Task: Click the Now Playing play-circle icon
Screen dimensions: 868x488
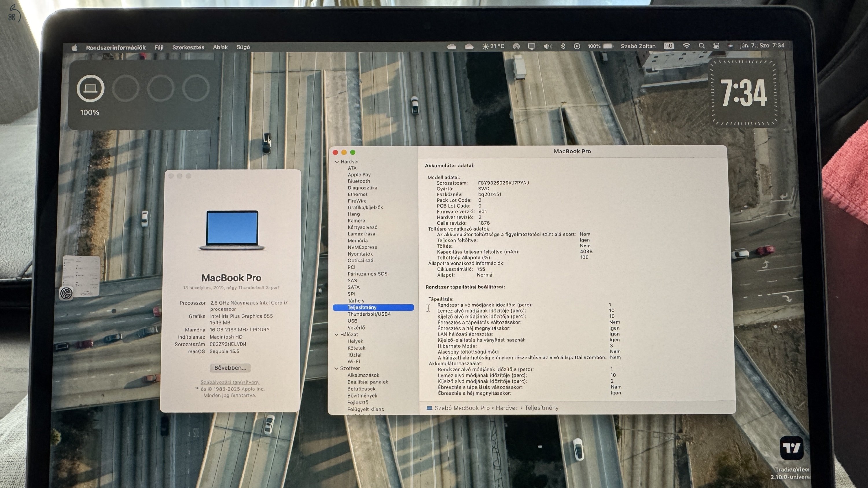Action: click(x=577, y=46)
